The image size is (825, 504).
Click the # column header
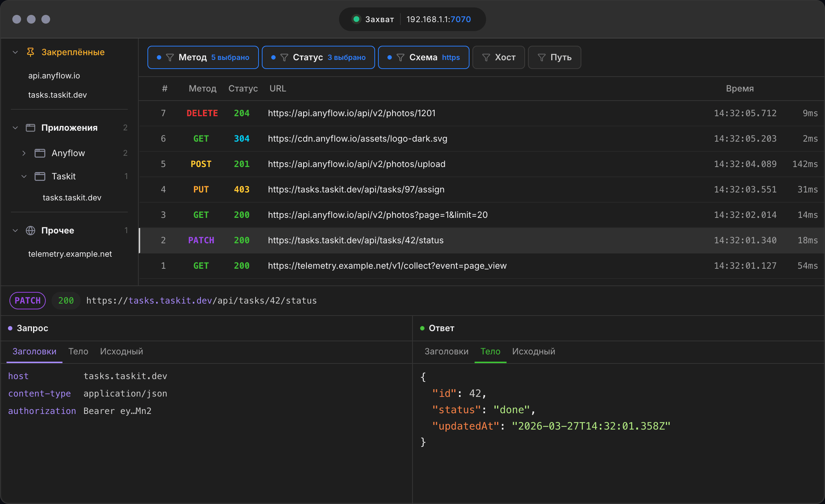coord(164,89)
